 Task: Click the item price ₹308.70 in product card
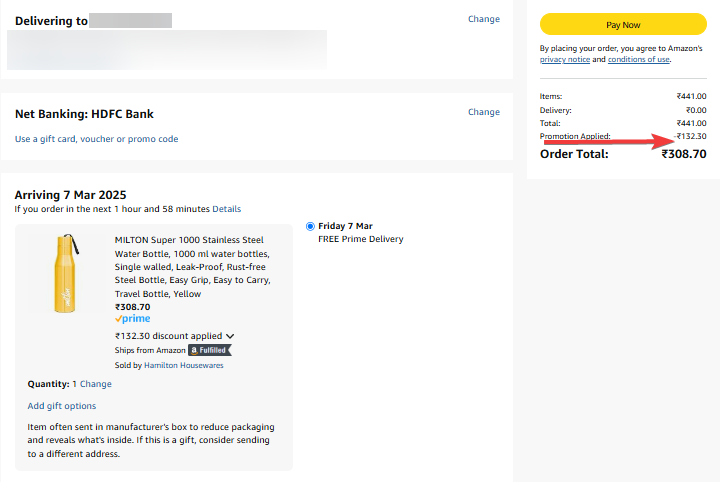coord(132,307)
